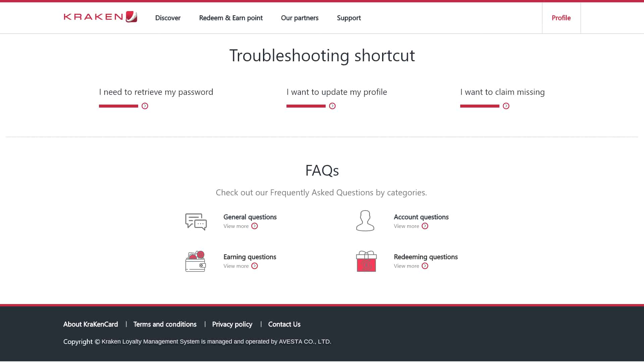
Task: Click the arrow icon for retrieve password
Action: point(145,106)
